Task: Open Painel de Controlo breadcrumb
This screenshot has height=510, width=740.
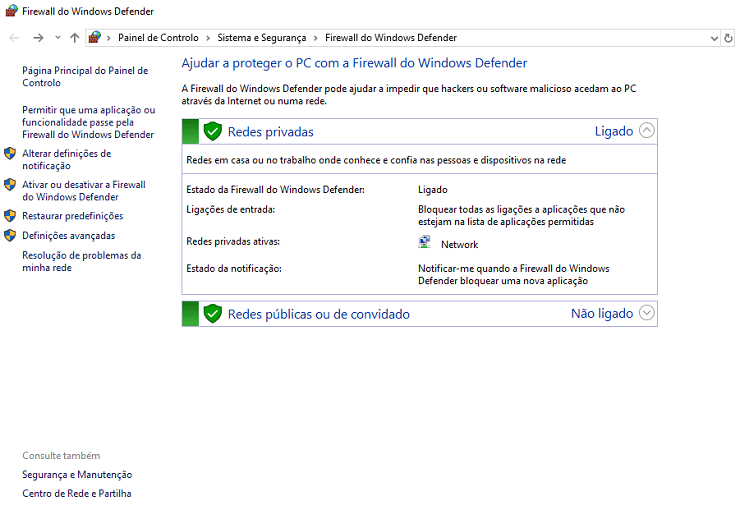Action: (158, 38)
